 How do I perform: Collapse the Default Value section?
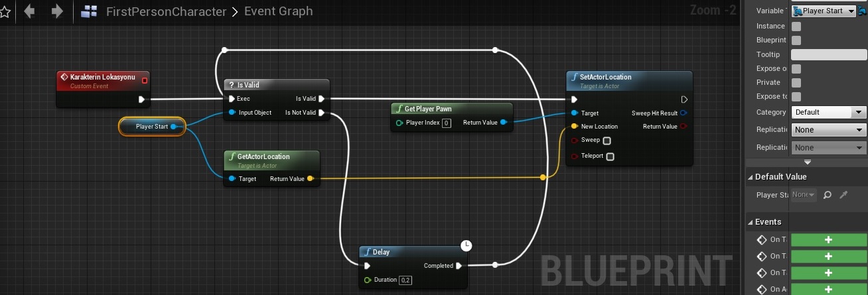click(x=751, y=177)
